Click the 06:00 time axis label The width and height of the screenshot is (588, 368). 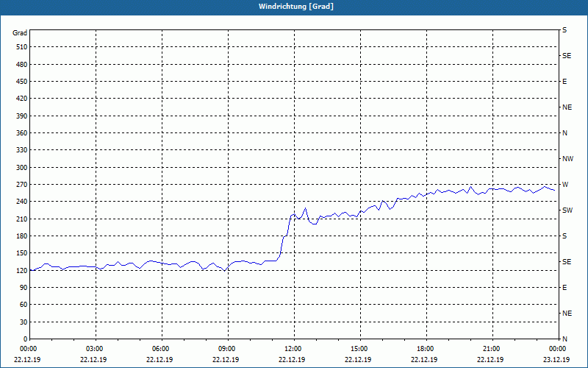160,349
